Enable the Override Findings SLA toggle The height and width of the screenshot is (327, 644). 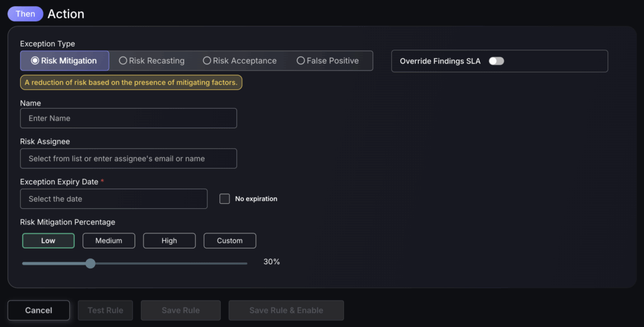click(x=496, y=61)
